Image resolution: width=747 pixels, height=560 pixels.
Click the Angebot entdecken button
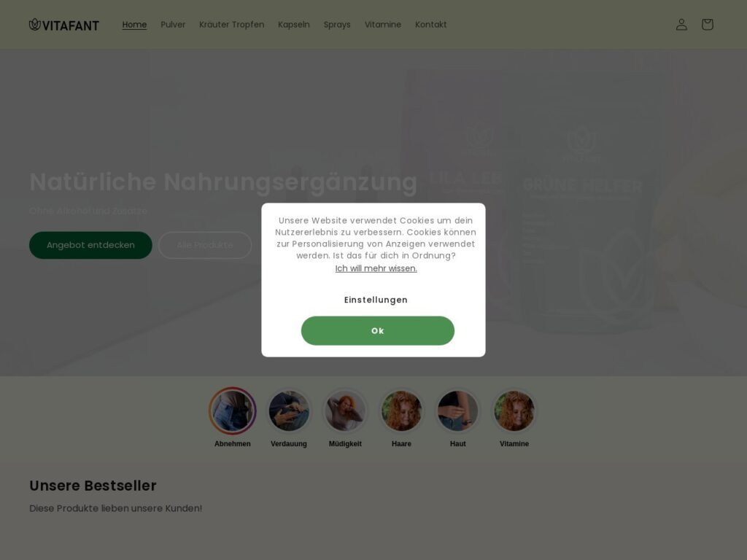(x=90, y=245)
